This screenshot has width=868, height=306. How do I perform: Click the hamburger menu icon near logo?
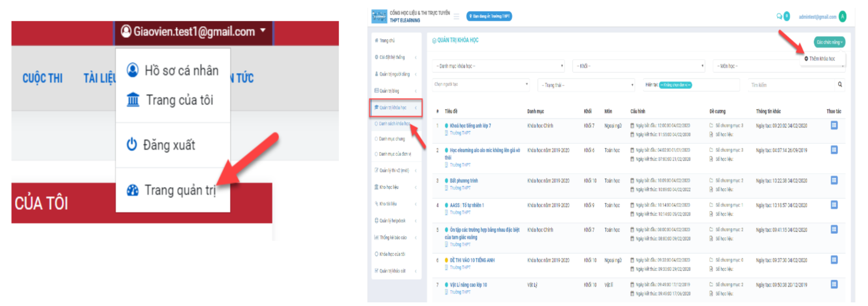[456, 16]
